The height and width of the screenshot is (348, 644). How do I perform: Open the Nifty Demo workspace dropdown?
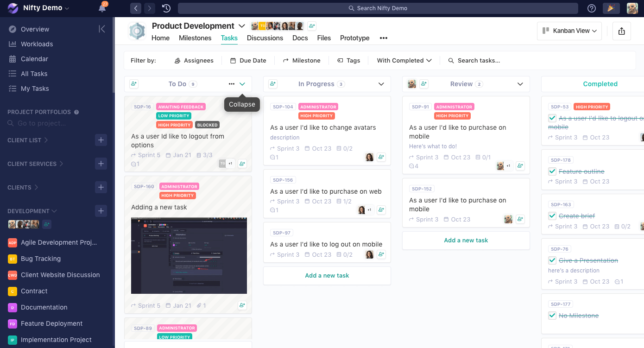46,8
